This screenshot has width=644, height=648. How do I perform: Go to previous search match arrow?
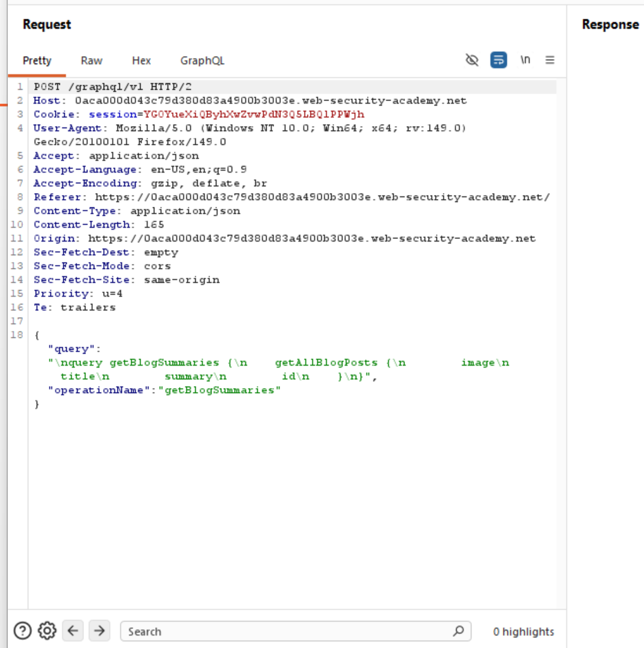tap(73, 631)
